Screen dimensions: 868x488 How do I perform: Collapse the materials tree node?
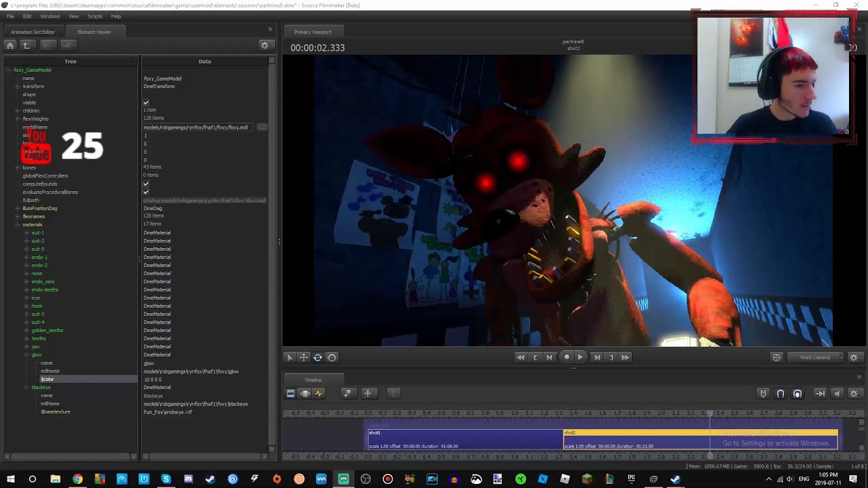coord(17,224)
